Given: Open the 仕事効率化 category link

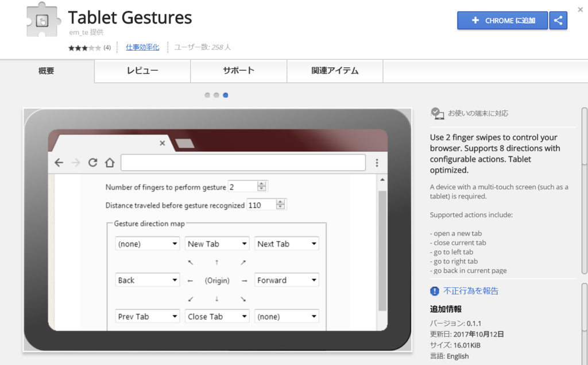Looking at the screenshot, I should pos(142,47).
